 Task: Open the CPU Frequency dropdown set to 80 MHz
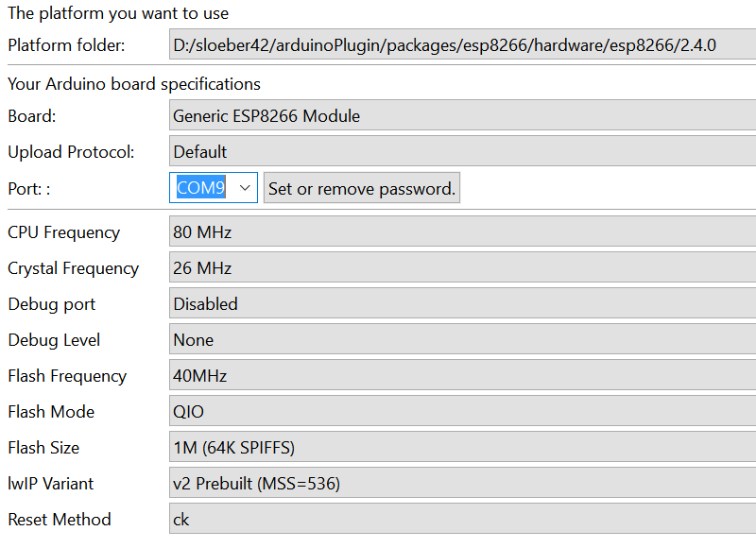(x=458, y=231)
